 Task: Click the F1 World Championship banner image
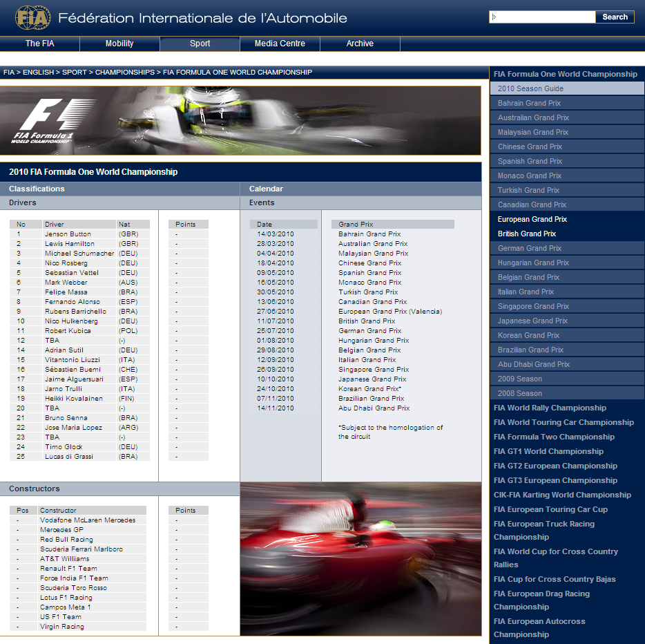tap(240, 120)
